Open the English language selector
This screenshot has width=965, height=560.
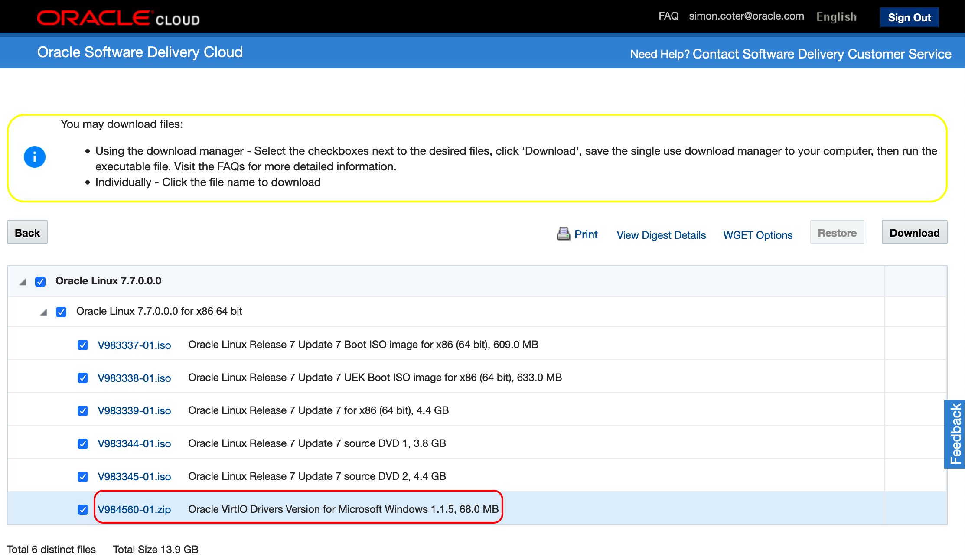(836, 17)
